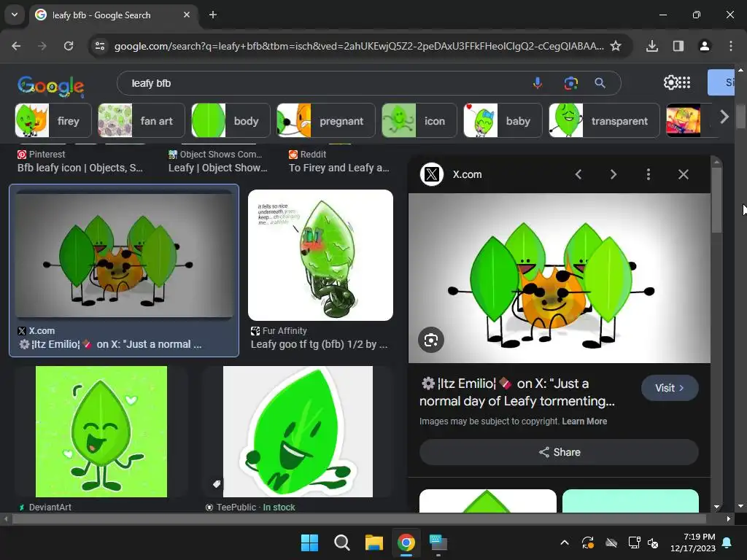The height and width of the screenshot is (560, 747).
Task: Show previous image in preview panel
Action: pyautogui.click(x=578, y=174)
